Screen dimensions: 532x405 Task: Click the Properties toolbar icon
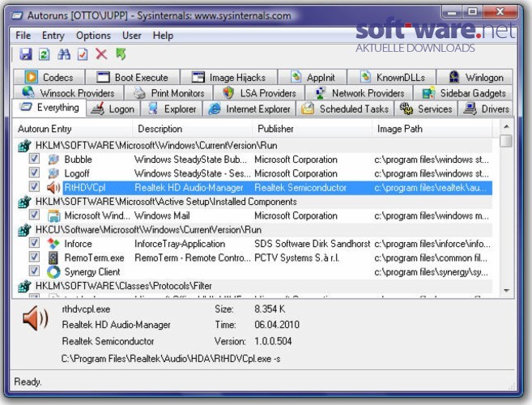point(83,54)
